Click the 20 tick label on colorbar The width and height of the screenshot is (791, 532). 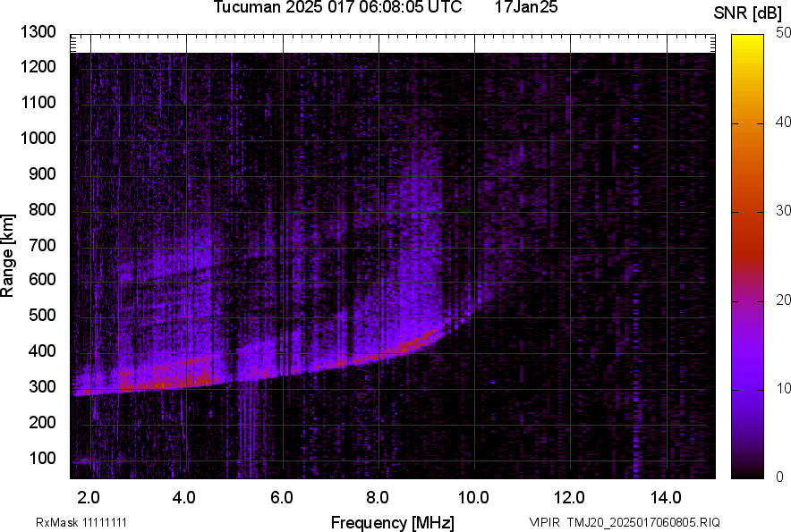(784, 300)
